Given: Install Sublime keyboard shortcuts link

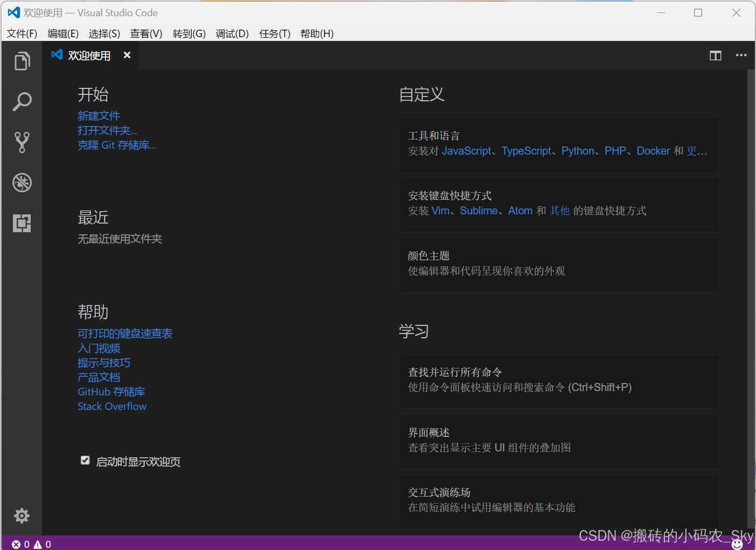Looking at the screenshot, I should [x=479, y=211].
